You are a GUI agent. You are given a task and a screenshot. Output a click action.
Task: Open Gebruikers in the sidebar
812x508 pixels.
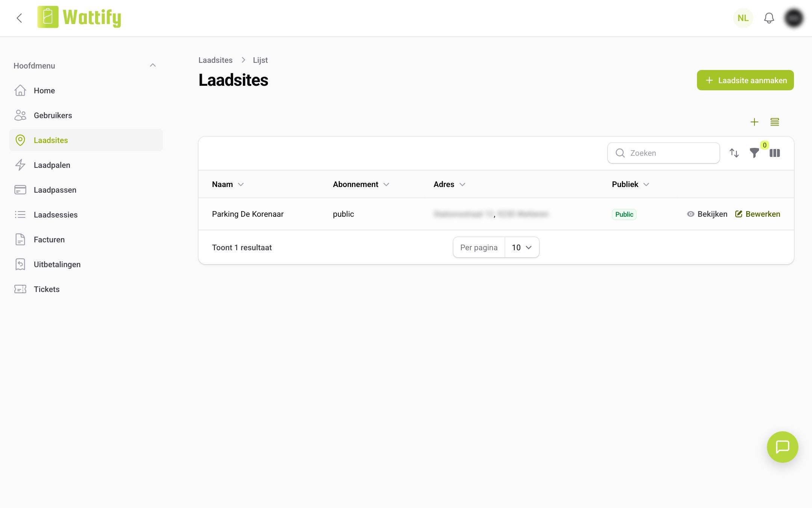click(x=86, y=116)
